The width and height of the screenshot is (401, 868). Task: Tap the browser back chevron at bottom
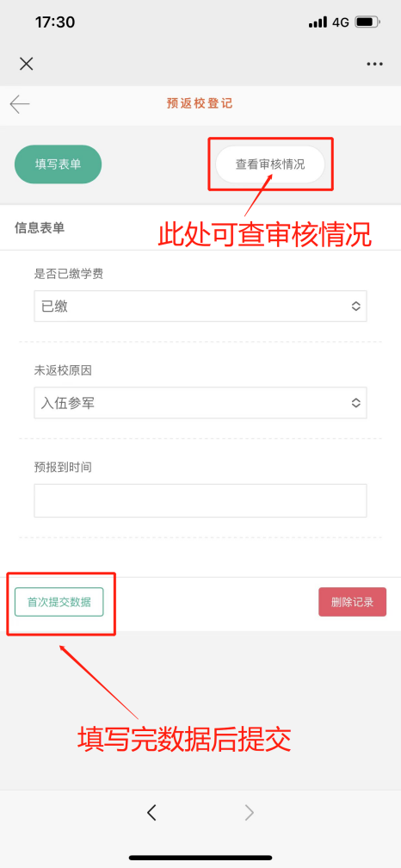point(151,812)
